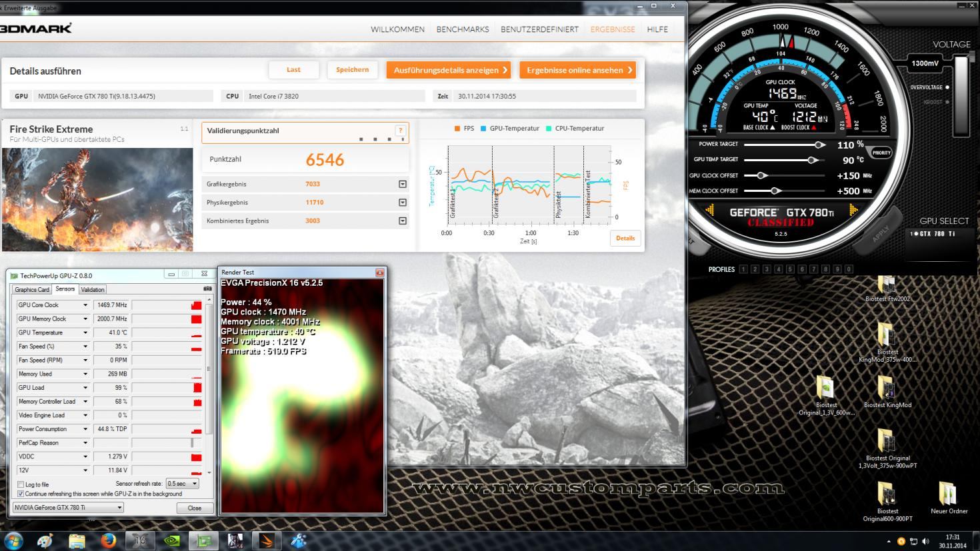Adjust the GPU CLOCK OFFSET slider handle

pyautogui.click(x=761, y=175)
